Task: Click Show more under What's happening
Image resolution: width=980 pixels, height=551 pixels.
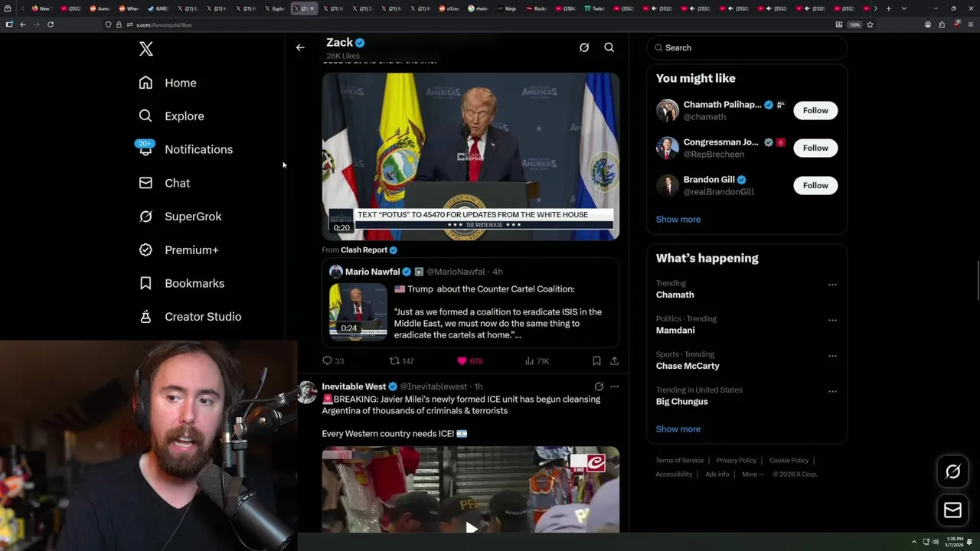Action: pyautogui.click(x=678, y=429)
